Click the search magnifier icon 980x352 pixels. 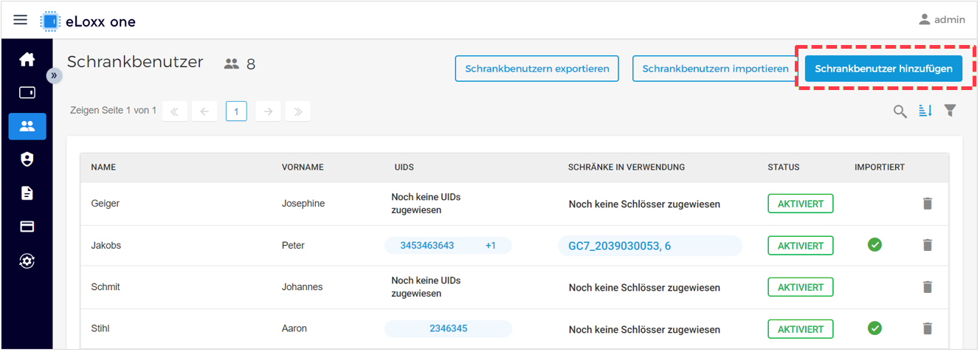click(x=900, y=111)
